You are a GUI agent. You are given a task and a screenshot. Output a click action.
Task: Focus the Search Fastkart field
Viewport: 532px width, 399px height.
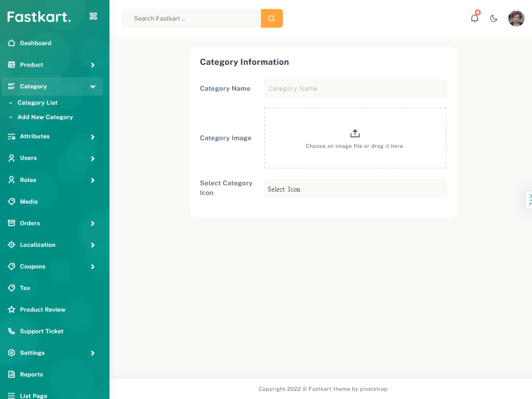coord(192,18)
